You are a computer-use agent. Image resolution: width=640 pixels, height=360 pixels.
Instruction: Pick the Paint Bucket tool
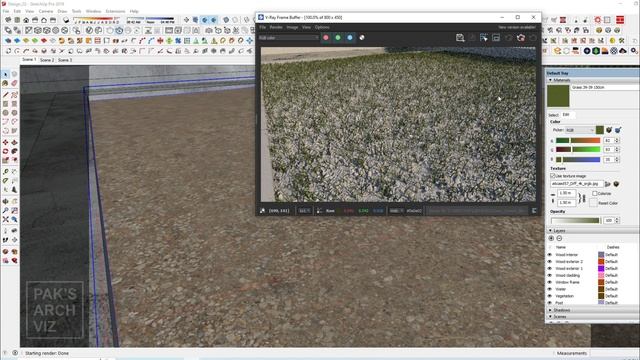point(5,83)
